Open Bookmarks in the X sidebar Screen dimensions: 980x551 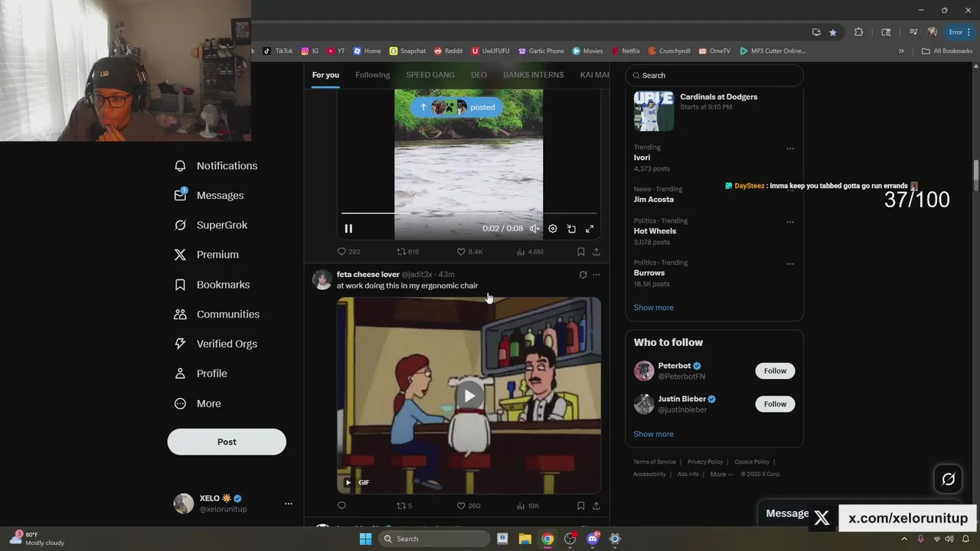[x=211, y=285]
